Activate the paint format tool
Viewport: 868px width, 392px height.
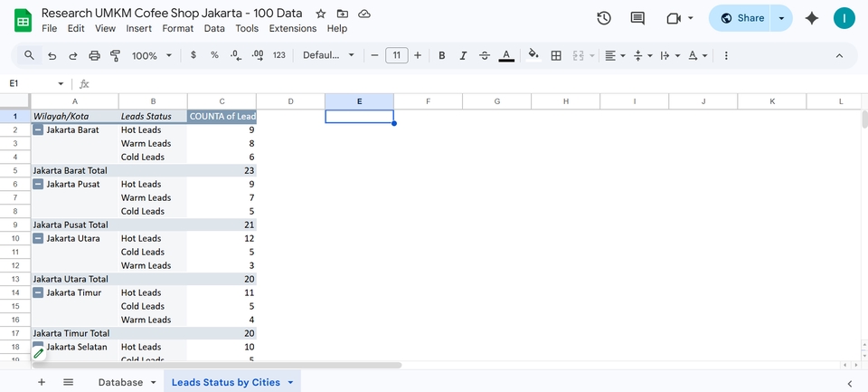115,55
